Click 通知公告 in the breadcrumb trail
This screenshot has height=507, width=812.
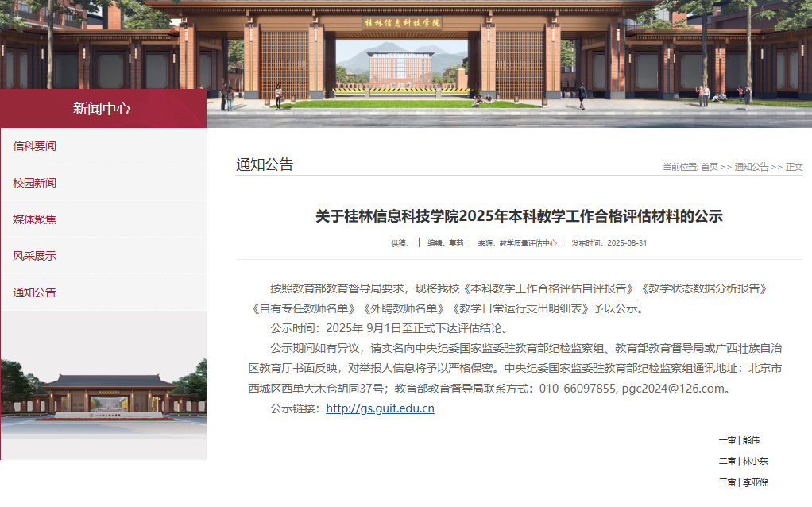pos(751,167)
